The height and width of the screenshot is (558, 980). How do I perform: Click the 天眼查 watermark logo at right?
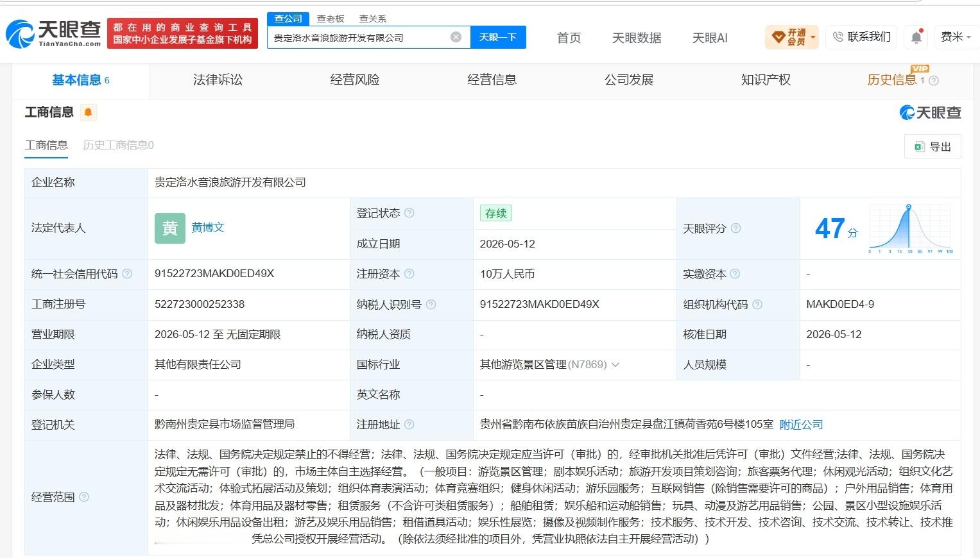pos(930,113)
